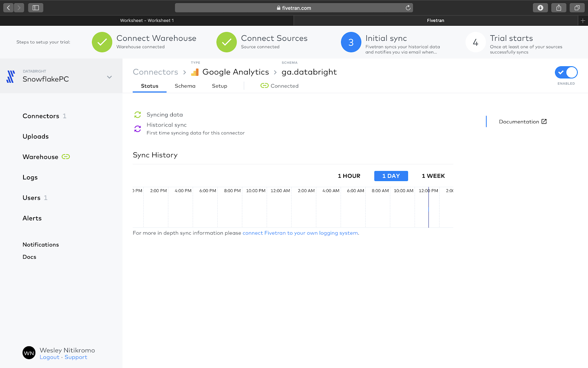Toggle the Safari sidebar button
The width and height of the screenshot is (588, 368).
coord(36,8)
